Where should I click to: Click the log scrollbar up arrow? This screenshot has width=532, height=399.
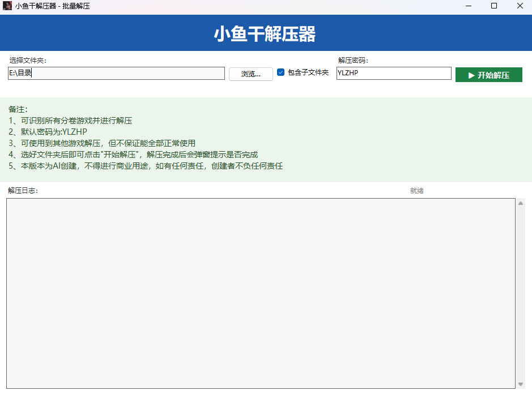pos(521,203)
